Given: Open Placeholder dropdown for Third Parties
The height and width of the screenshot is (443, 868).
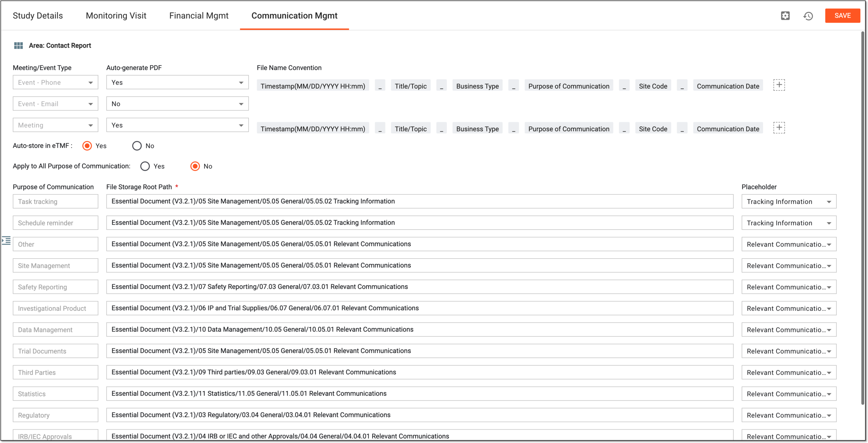Looking at the screenshot, I should (789, 373).
